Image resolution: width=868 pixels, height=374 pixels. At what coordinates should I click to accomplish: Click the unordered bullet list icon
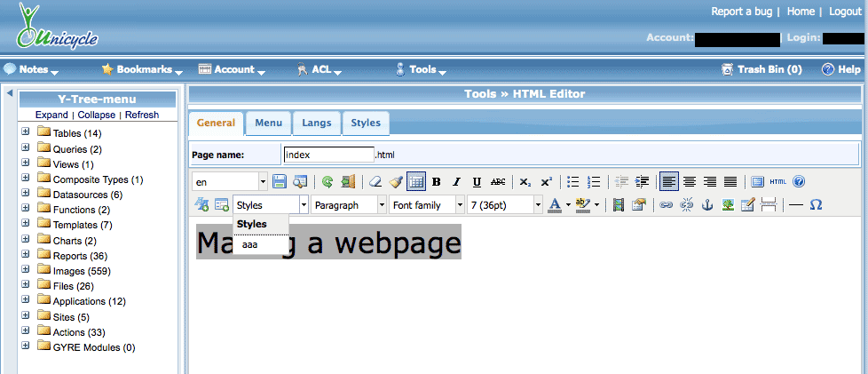pyautogui.click(x=573, y=182)
